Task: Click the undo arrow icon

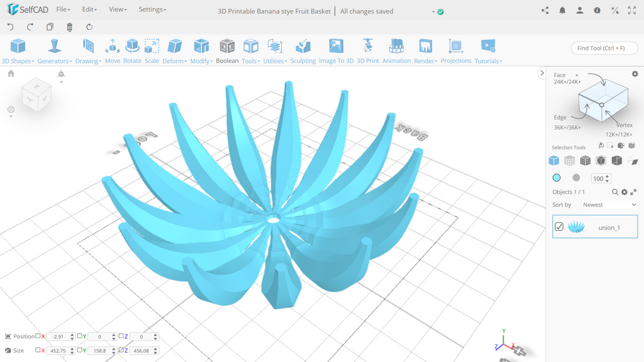Action: point(11,27)
